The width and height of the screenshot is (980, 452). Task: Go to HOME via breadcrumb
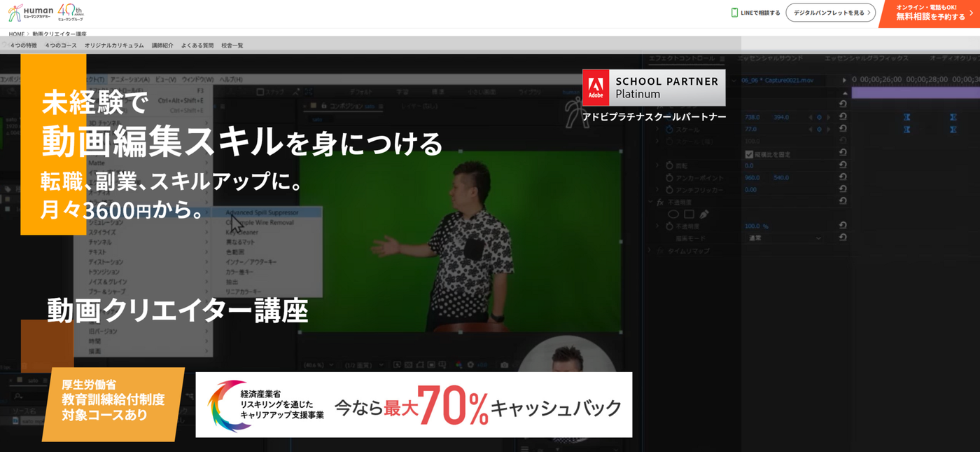[x=17, y=34]
